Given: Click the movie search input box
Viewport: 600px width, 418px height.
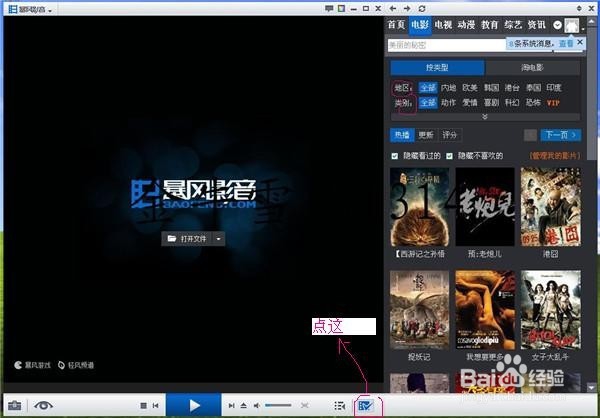Looking at the screenshot, I should [446, 45].
